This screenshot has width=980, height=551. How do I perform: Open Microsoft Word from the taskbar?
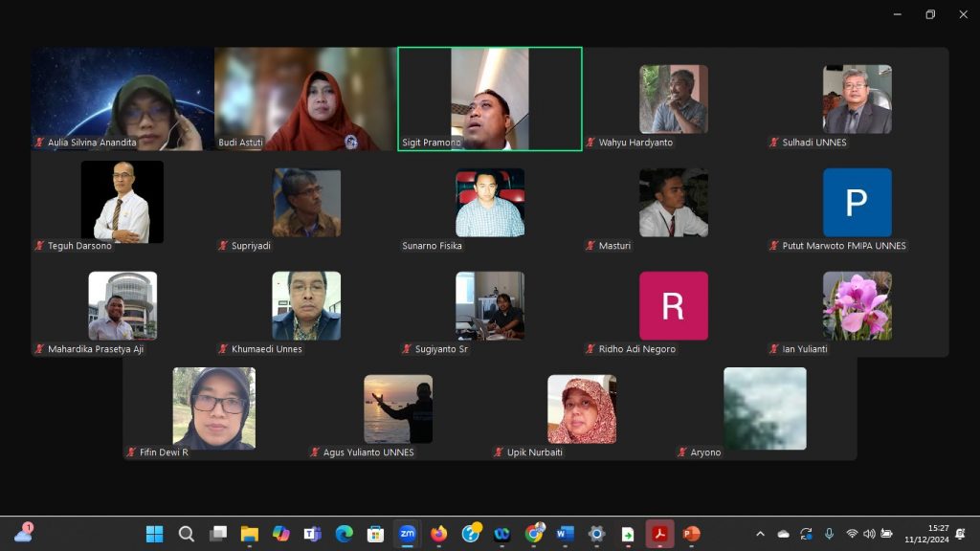(565, 534)
